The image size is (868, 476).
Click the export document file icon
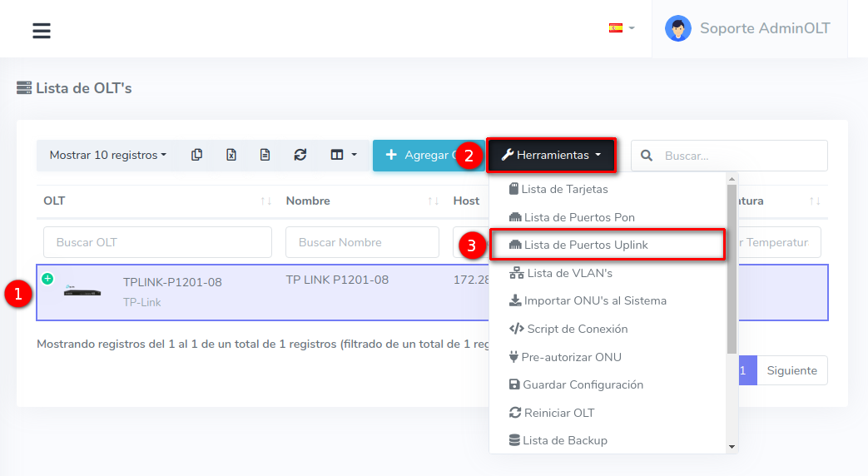[x=265, y=155]
